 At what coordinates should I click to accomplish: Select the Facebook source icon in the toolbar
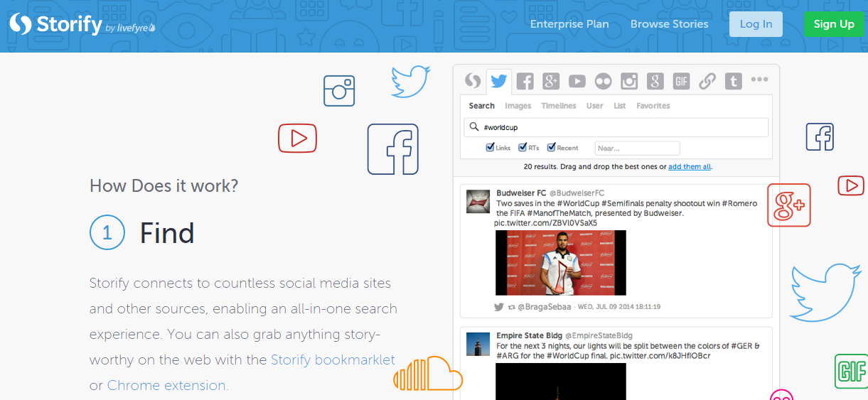pos(525,81)
